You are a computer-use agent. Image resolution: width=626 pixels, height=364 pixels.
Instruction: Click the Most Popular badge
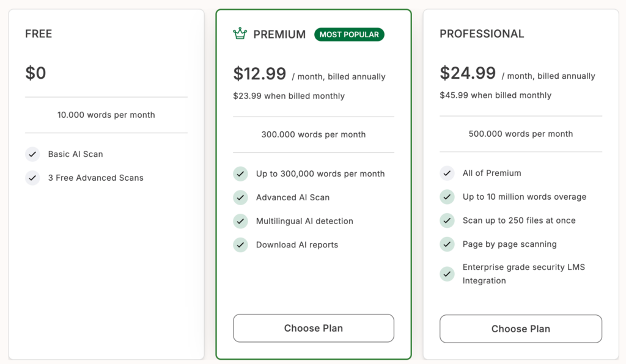[x=349, y=35]
